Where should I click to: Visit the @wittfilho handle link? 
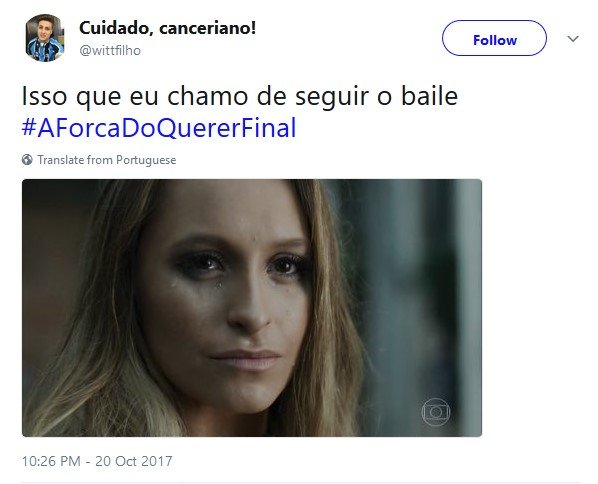click(x=110, y=50)
